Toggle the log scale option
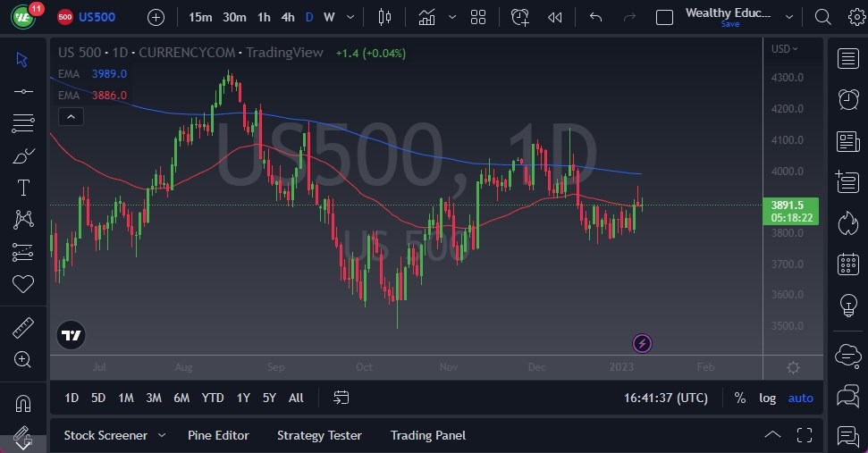868x453 pixels. (x=768, y=398)
